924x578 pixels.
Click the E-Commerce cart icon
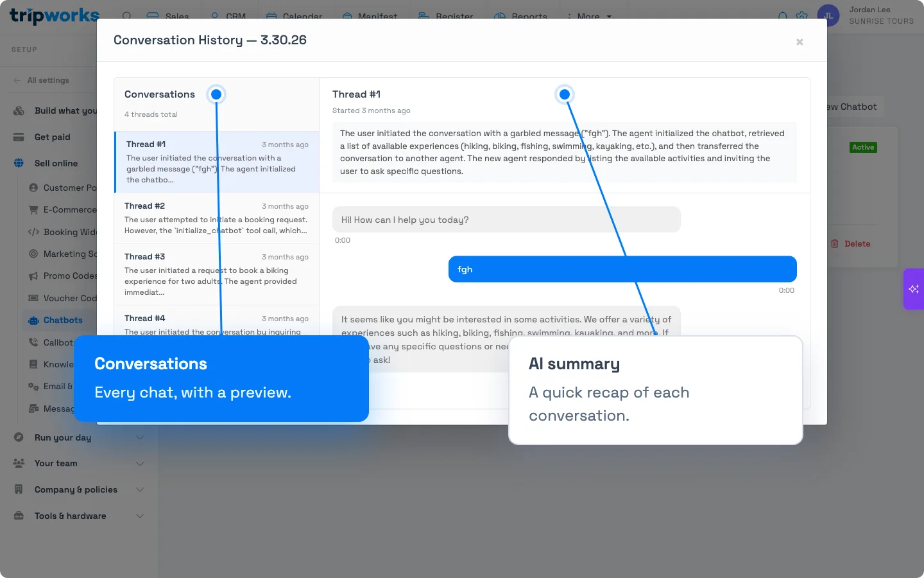click(33, 209)
